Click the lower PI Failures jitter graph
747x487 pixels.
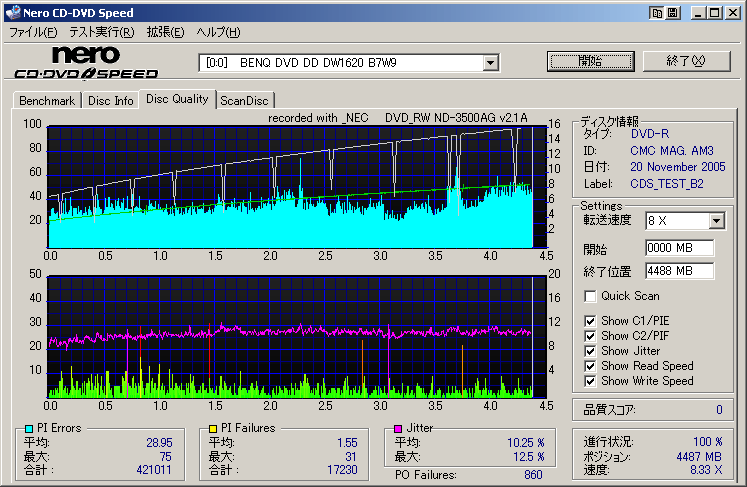click(x=296, y=336)
